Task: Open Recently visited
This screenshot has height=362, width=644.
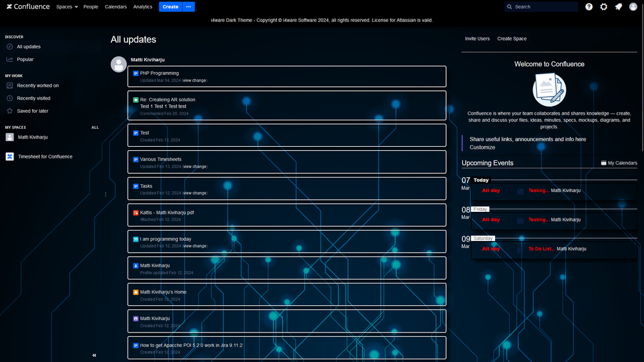Action: pyautogui.click(x=34, y=99)
